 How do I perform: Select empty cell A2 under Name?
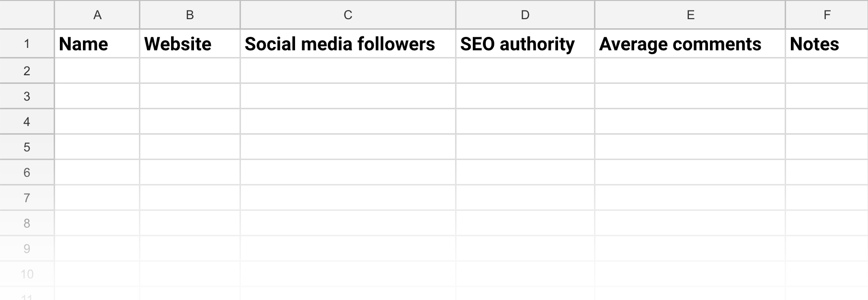97,71
